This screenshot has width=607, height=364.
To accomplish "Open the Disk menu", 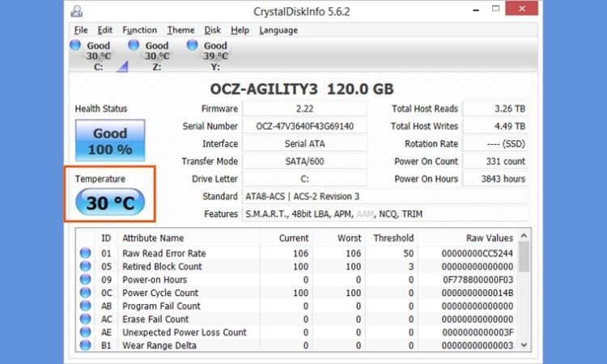I will click(x=213, y=30).
